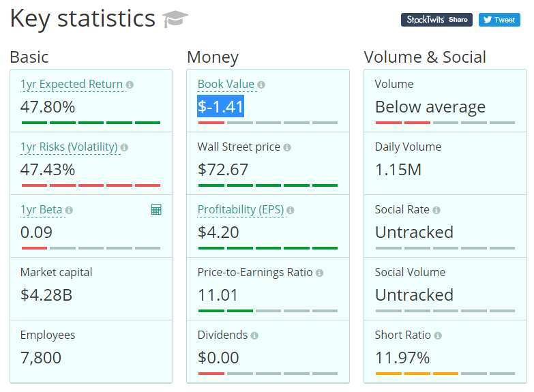This screenshot has height=392, width=534.
Task: Open the 1yr Expected Return link
Action: (72, 84)
